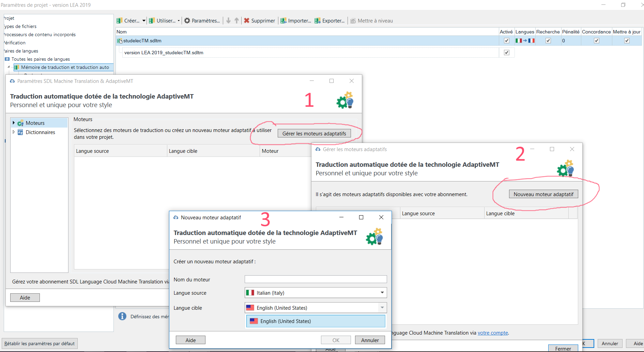
Task: Click the Pénalité value 0 cell
Action: click(x=571, y=41)
